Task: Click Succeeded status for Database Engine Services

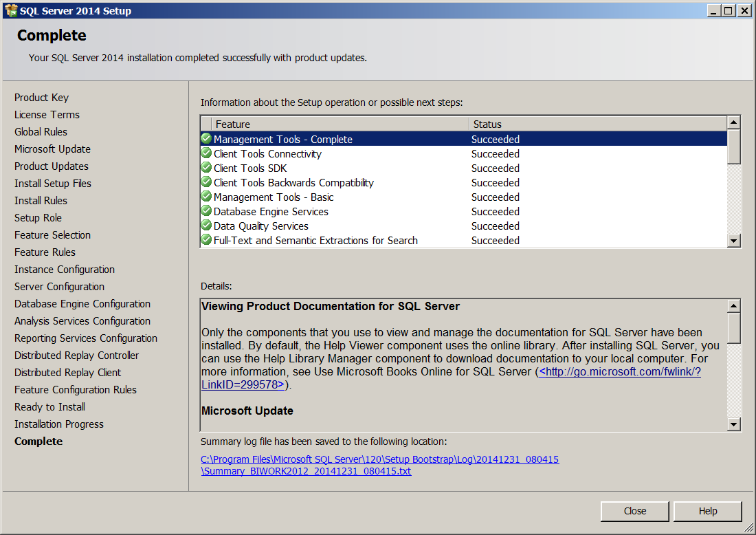Action: tap(495, 211)
